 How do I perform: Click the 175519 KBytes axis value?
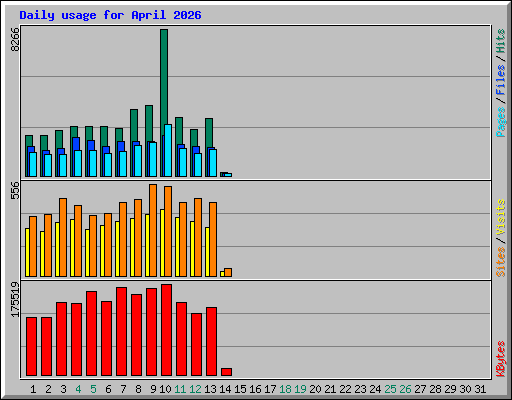pos(15,299)
